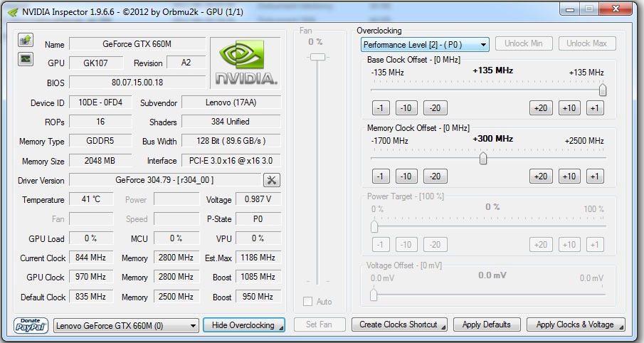Click the Name field GeForce GTX 660M
Screen dimensions: 644x343
pos(137,44)
